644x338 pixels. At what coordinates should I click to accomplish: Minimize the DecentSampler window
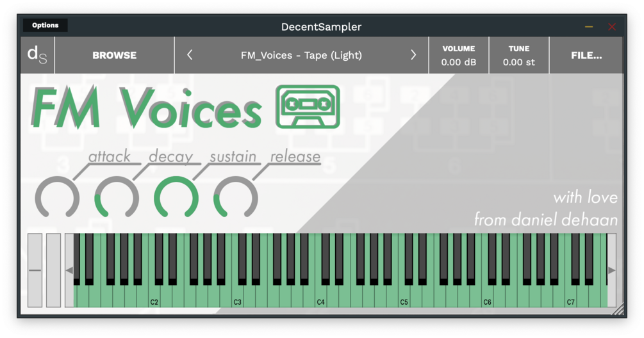click(589, 27)
